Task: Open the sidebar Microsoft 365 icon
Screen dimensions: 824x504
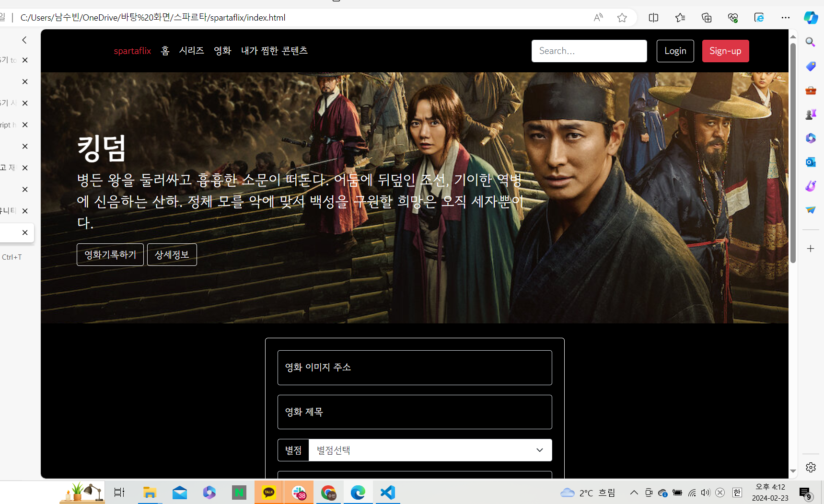Action: [811, 138]
